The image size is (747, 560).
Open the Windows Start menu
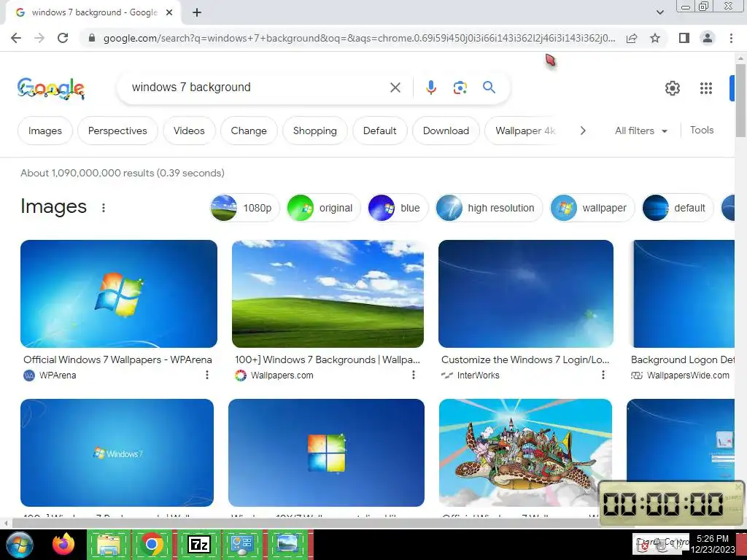[x=20, y=545]
